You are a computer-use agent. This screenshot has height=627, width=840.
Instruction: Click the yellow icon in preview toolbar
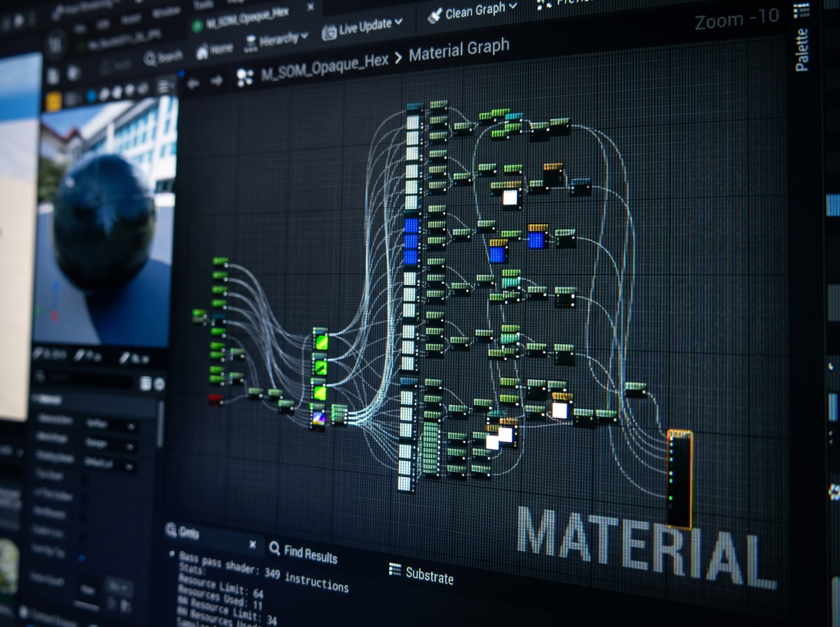point(53,102)
